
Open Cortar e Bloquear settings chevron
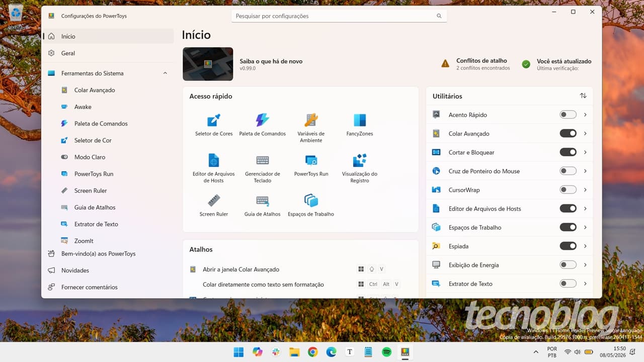[585, 152]
